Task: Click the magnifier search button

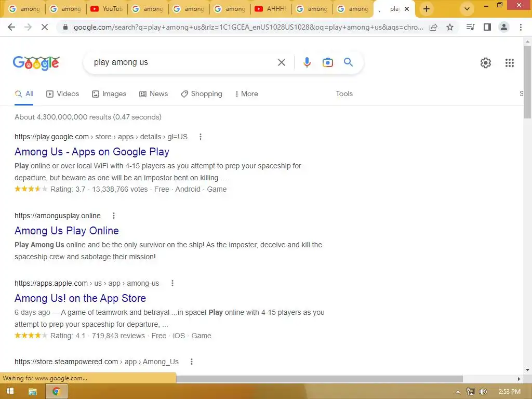Action: [x=348, y=62]
